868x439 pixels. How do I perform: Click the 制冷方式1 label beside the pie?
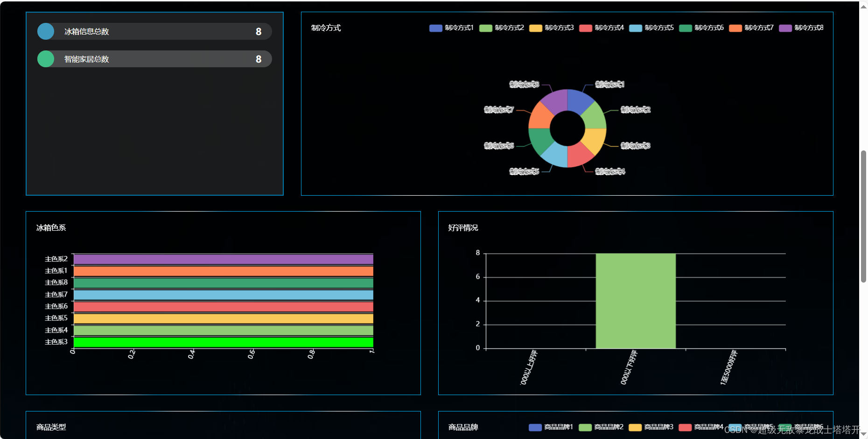click(610, 85)
